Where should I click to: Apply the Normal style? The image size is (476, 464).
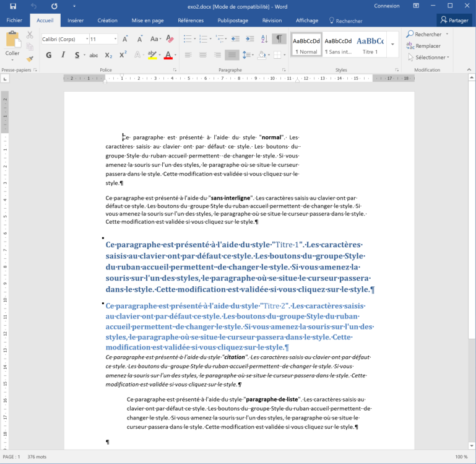306,45
